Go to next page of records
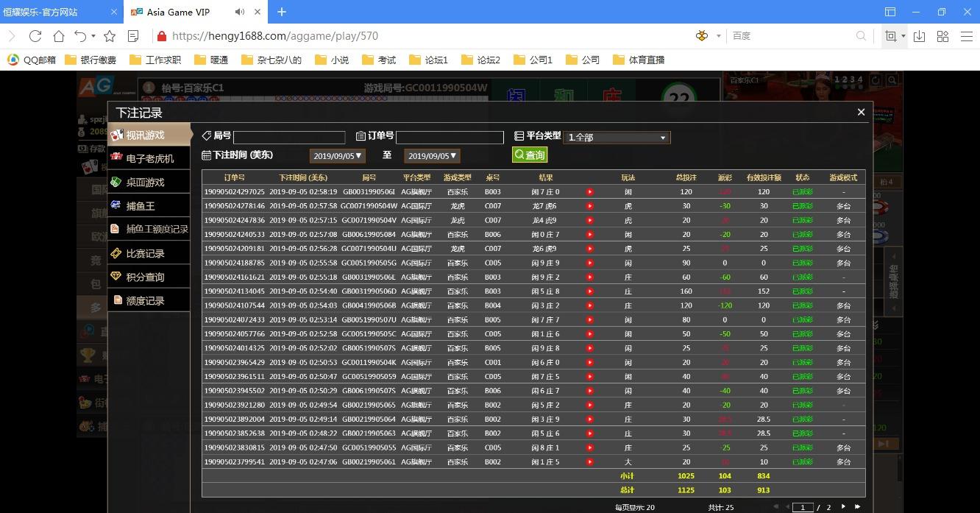 [x=843, y=506]
